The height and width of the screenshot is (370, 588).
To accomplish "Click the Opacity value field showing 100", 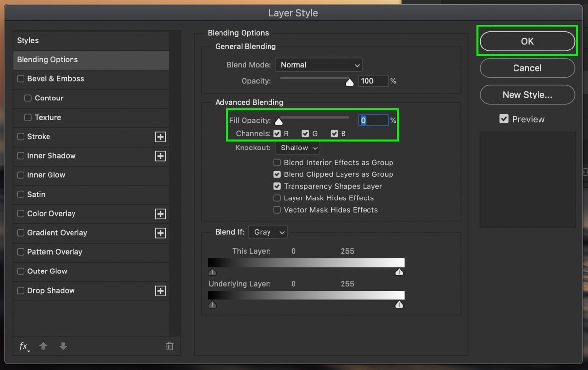I will (373, 81).
